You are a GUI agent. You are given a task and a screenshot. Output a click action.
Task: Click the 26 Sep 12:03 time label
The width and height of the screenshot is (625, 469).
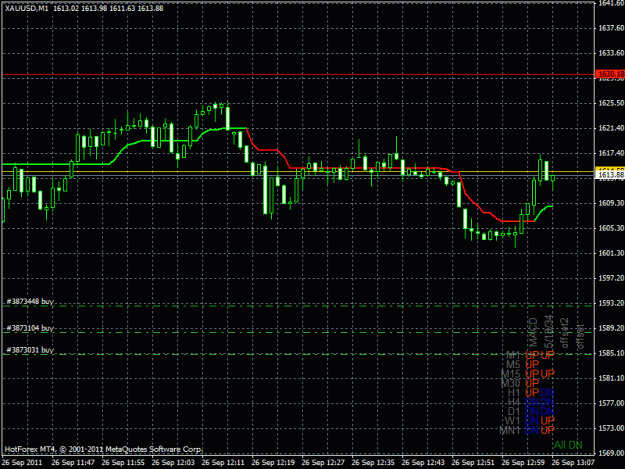pos(173,463)
